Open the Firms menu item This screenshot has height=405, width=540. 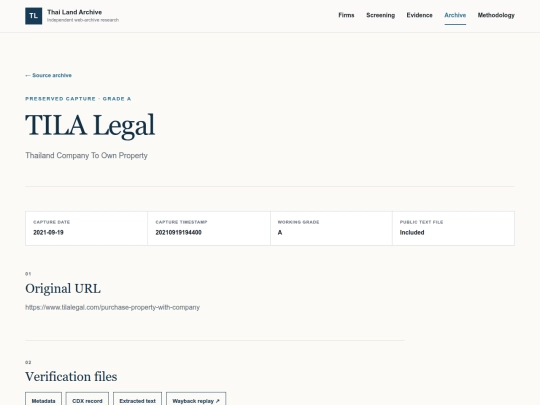click(x=346, y=15)
